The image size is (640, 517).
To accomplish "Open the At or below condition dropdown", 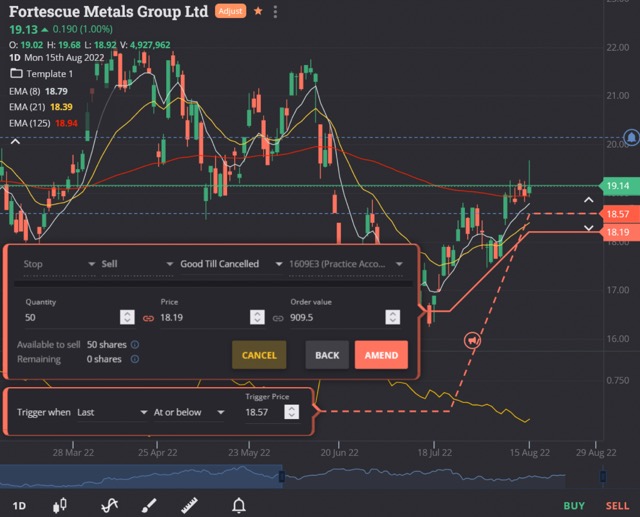I will tap(188, 412).
